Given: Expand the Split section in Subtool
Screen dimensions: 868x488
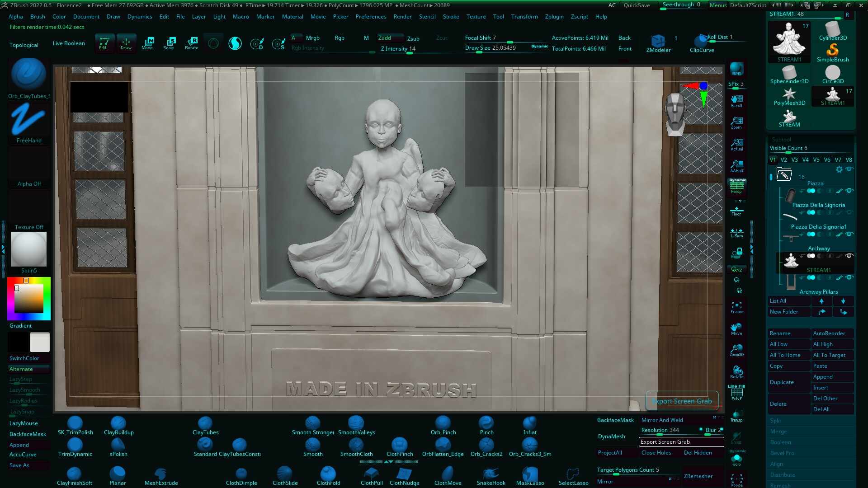Looking at the screenshot, I should [776, 421].
